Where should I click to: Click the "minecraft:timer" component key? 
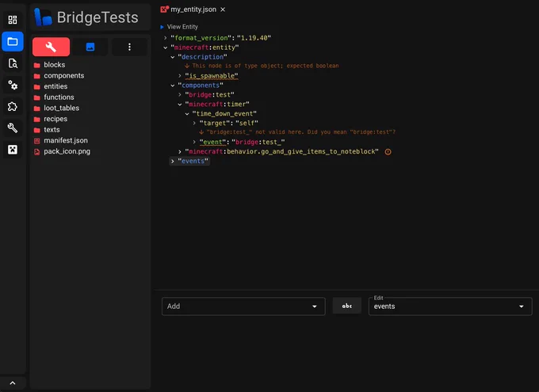(x=217, y=104)
